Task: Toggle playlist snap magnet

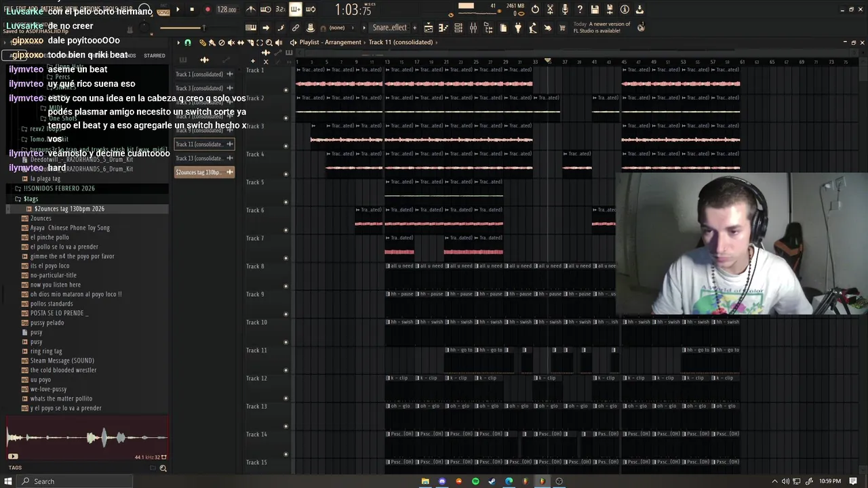Action: (x=188, y=43)
